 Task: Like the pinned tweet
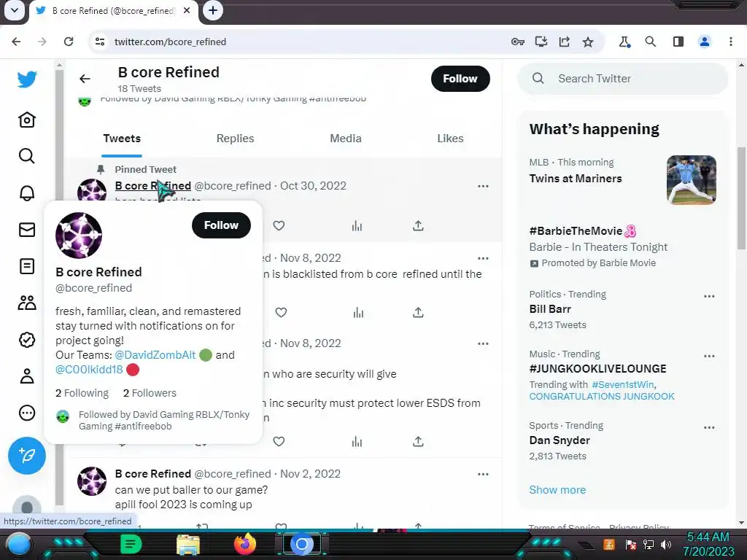pyautogui.click(x=279, y=226)
